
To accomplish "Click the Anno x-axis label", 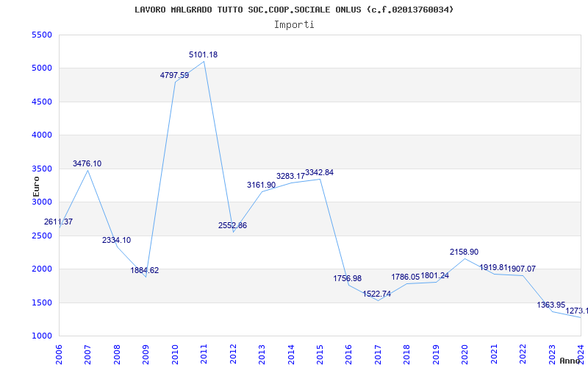I will tap(572, 361).
